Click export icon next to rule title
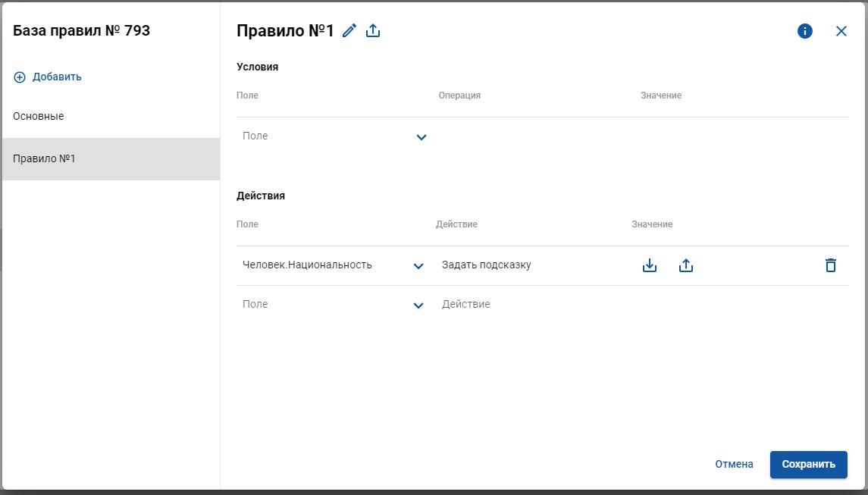The height and width of the screenshot is (495, 868). tap(373, 31)
